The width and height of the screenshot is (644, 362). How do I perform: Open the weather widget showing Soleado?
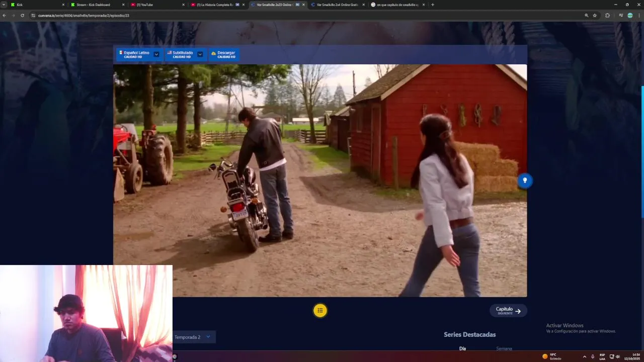coord(551,356)
